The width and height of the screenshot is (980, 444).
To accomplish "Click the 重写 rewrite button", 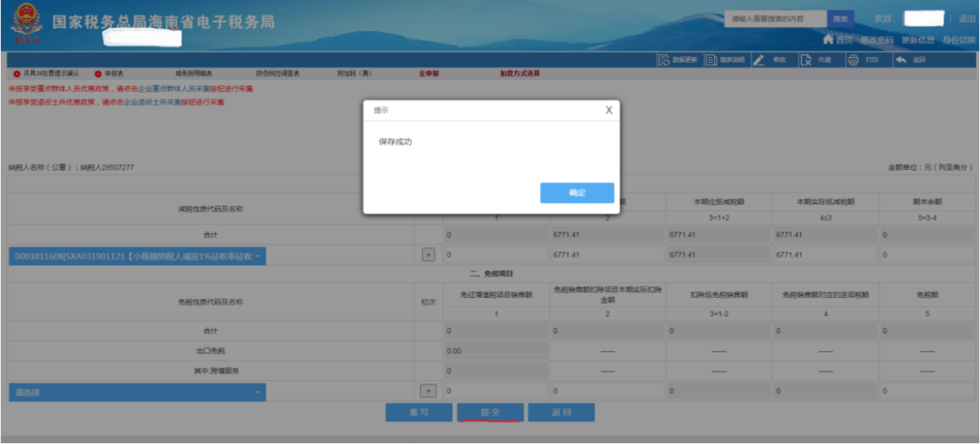I will click(418, 412).
